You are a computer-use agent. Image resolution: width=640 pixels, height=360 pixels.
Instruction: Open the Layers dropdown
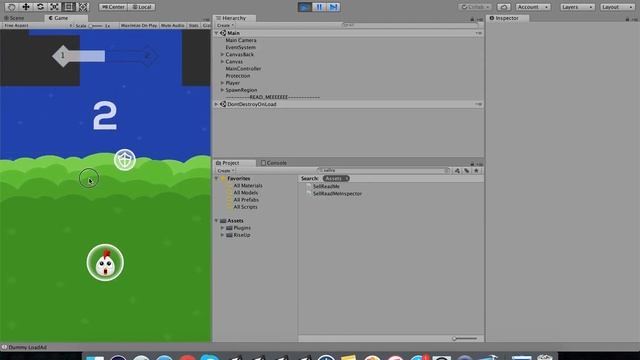[x=577, y=7]
